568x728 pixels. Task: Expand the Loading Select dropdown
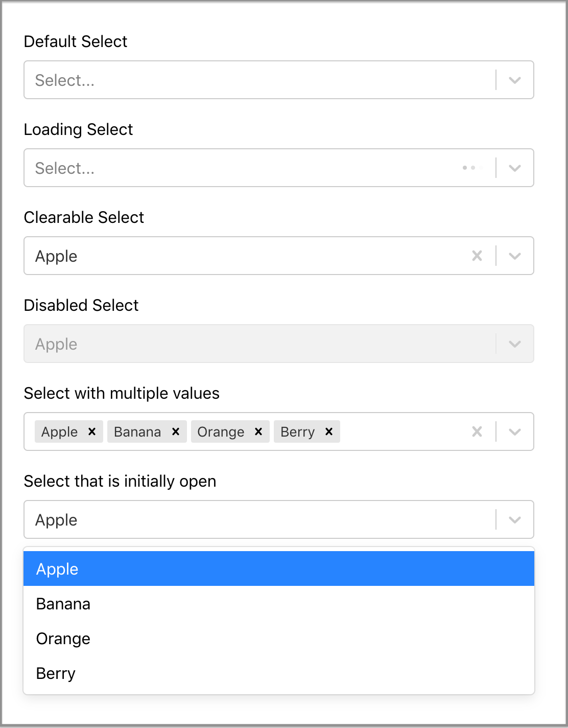pyautogui.click(x=514, y=168)
